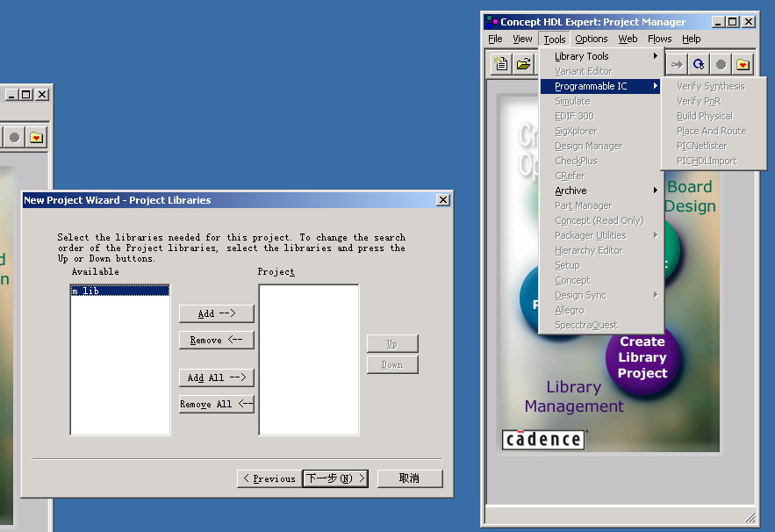Image resolution: width=775 pixels, height=532 pixels.
Task: Open Part Manager from the Tools menu
Action: pos(600,205)
